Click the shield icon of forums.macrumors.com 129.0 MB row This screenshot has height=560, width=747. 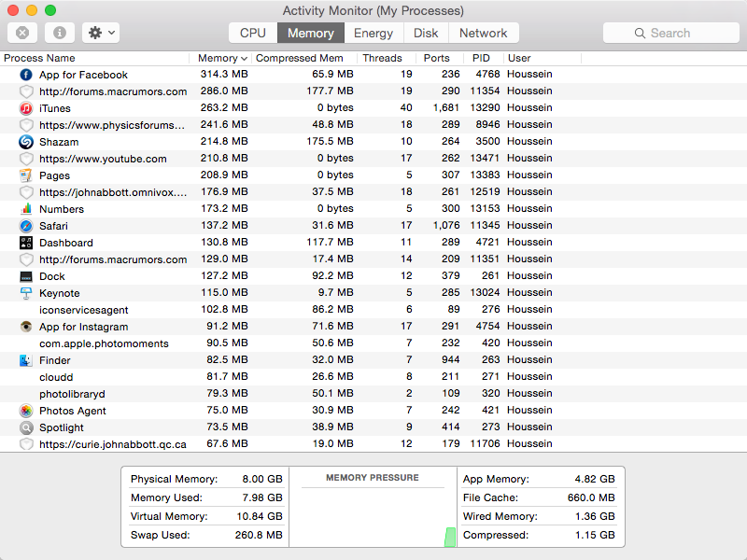pyautogui.click(x=26, y=259)
